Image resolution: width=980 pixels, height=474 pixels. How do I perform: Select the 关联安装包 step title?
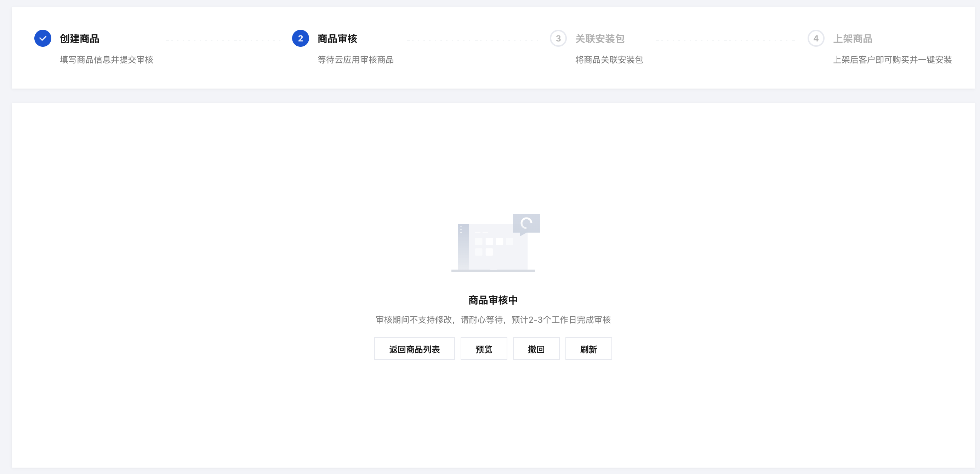(x=600, y=39)
